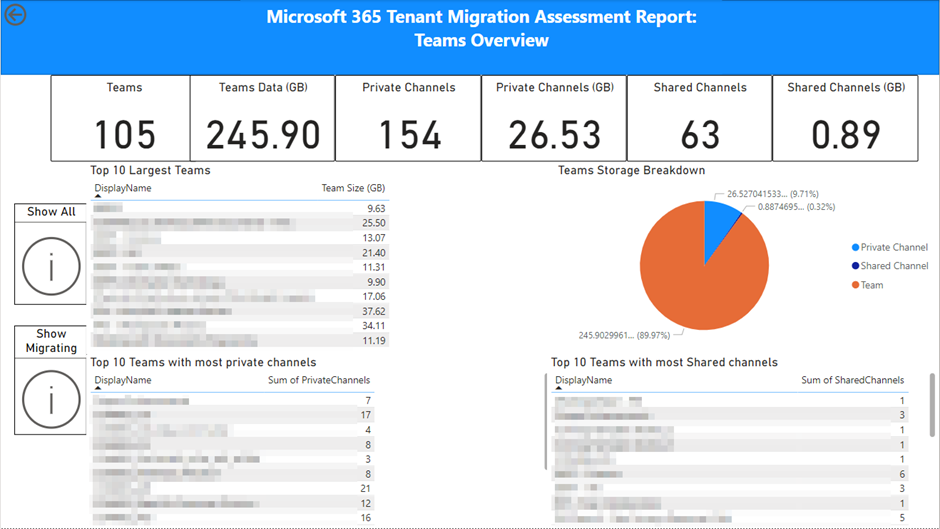Sort by DisplayName in Shared channels table
The width and height of the screenshot is (940, 529).
[x=583, y=380]
